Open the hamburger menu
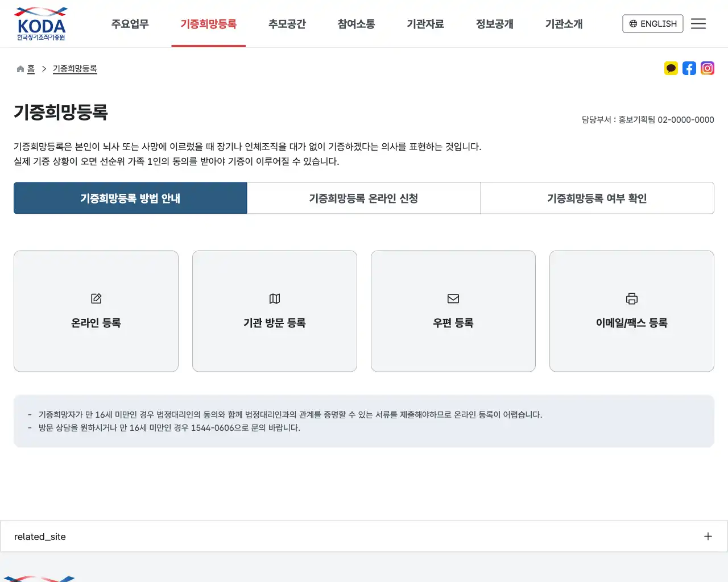 (x=698, y=23)
